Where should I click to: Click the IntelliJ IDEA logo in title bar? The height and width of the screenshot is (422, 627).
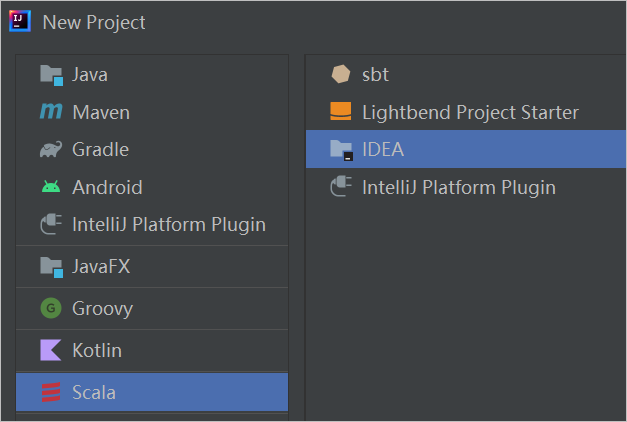click(x=20, y=21)
